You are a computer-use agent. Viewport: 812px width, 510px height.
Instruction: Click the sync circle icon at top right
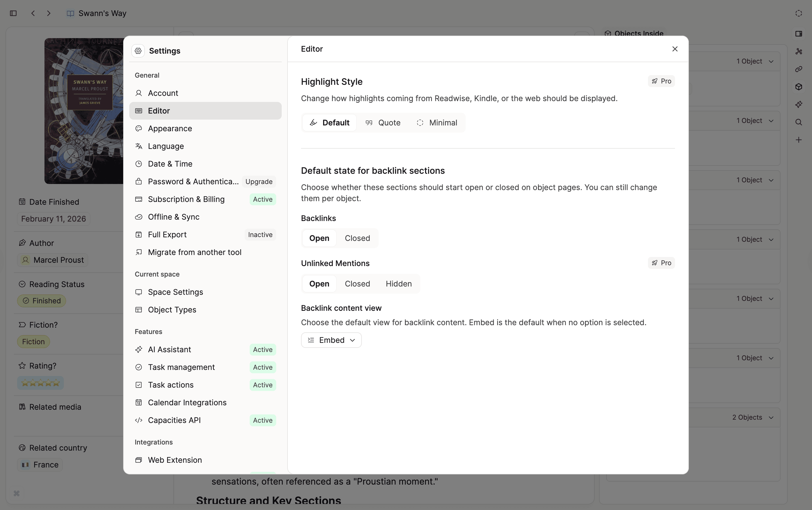click(x=798, y=13)
